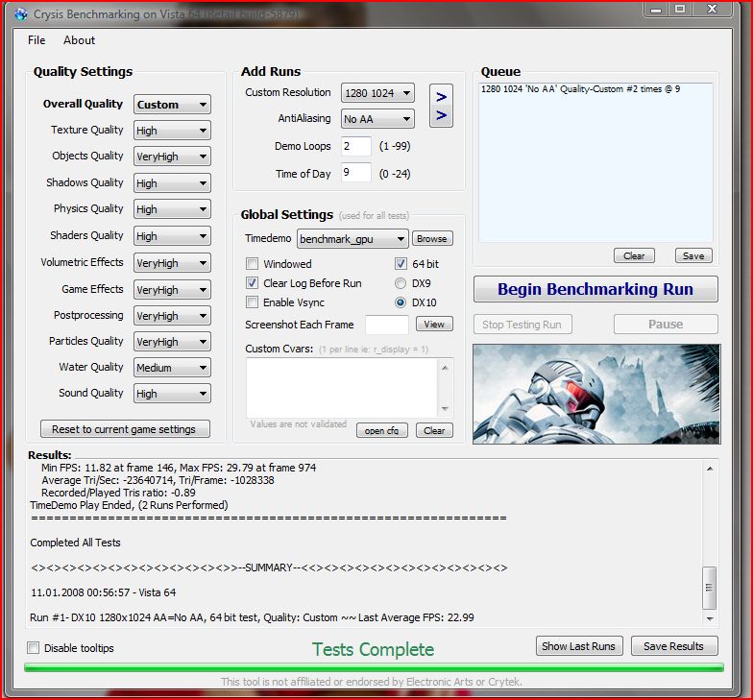This screenshot has height=700, width=753.
Task: Click Stop Testing Run button
Action: pyautogui.click(x=522, y=325)
